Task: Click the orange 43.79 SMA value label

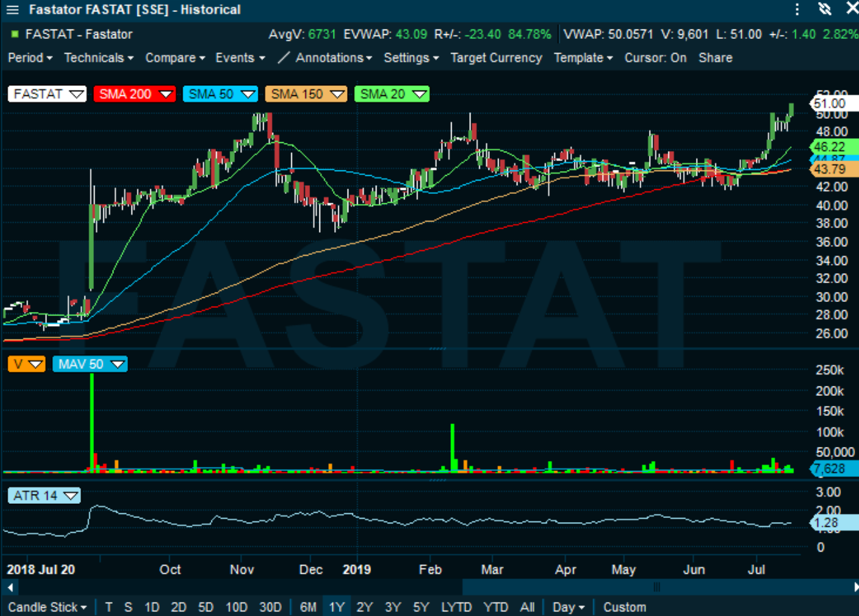Action: pos(833,169)
